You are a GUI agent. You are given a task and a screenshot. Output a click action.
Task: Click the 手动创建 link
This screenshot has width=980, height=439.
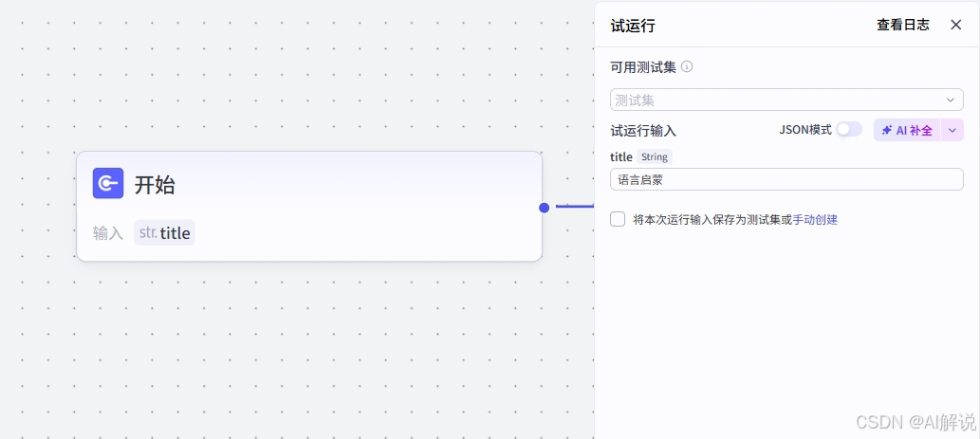[x=815, y=220]
